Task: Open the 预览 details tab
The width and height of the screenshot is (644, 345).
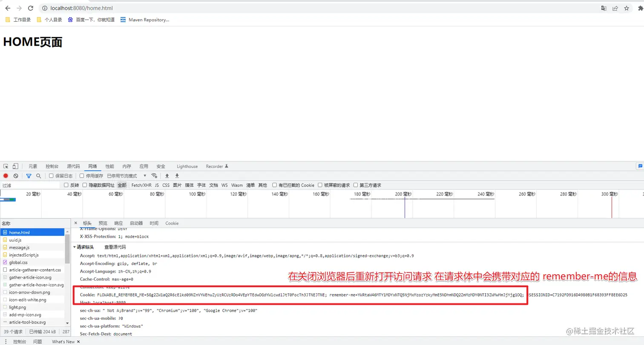Action: [x=103, y=223]
